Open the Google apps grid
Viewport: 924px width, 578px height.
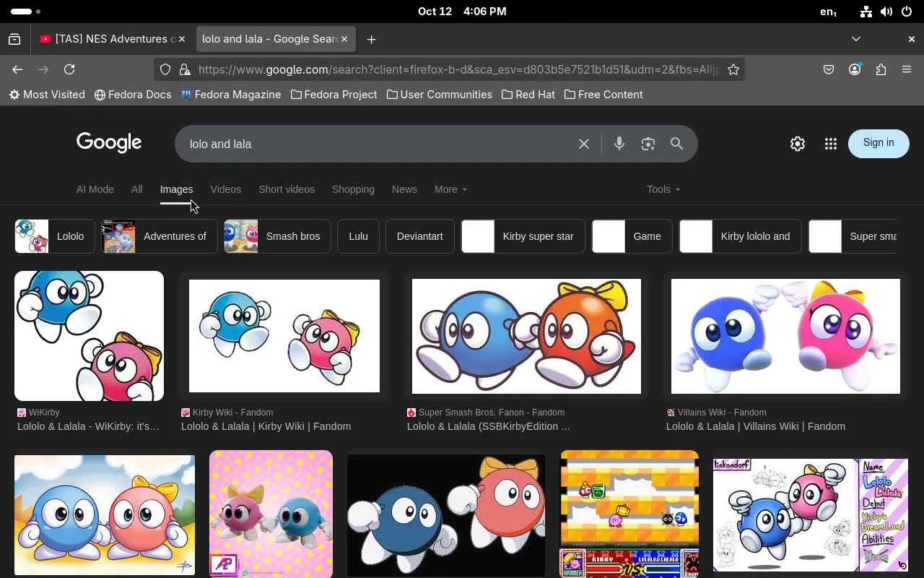(x=831, y=144)
